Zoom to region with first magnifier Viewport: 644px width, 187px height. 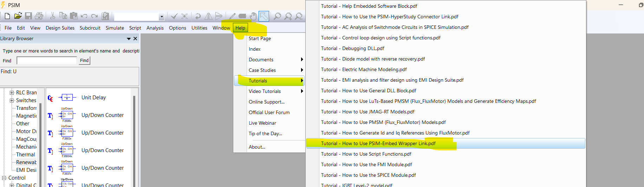(277, 16)
